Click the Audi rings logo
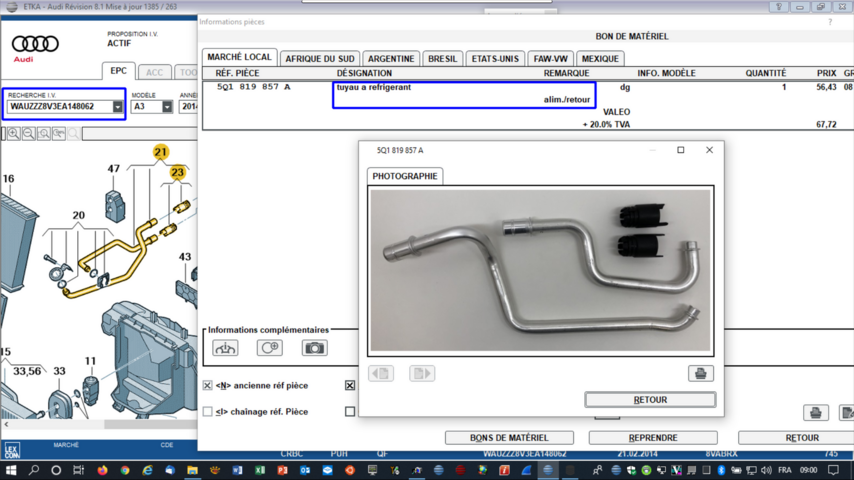854x480 pixels. pos(35,44)
